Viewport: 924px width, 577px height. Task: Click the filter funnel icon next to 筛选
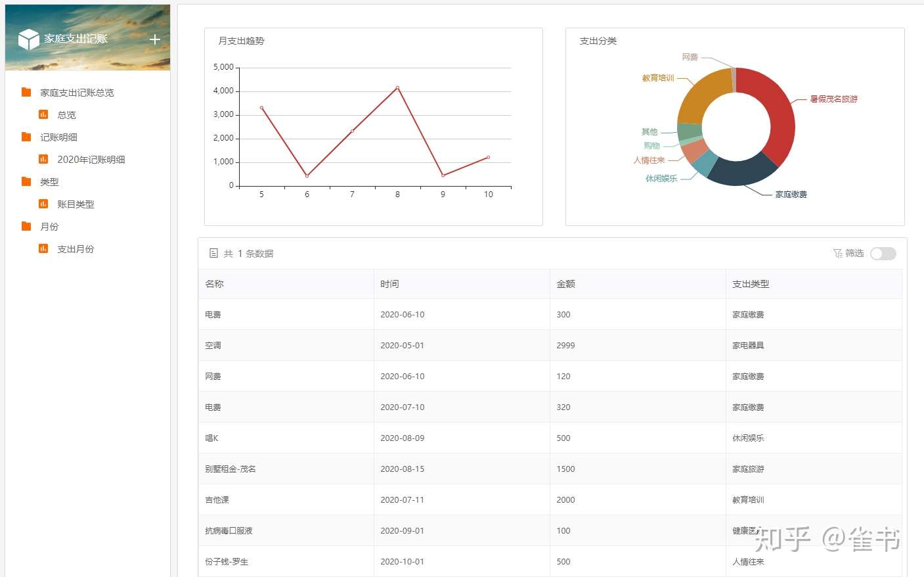tap(837, 254)
